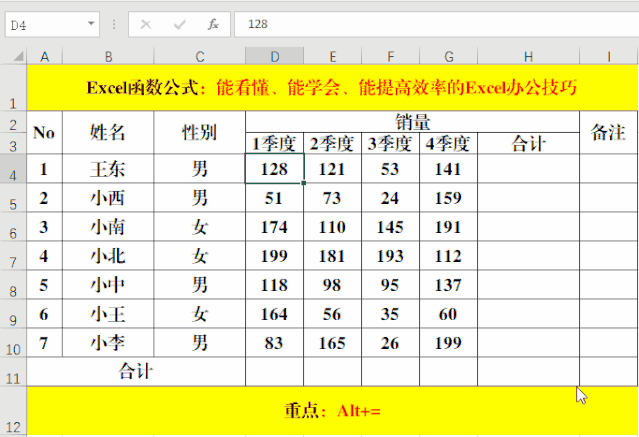This screenshot has width=639, height=437.
Task: Click the Cancel X icon in formula bar
Action: tap(146, 24)
